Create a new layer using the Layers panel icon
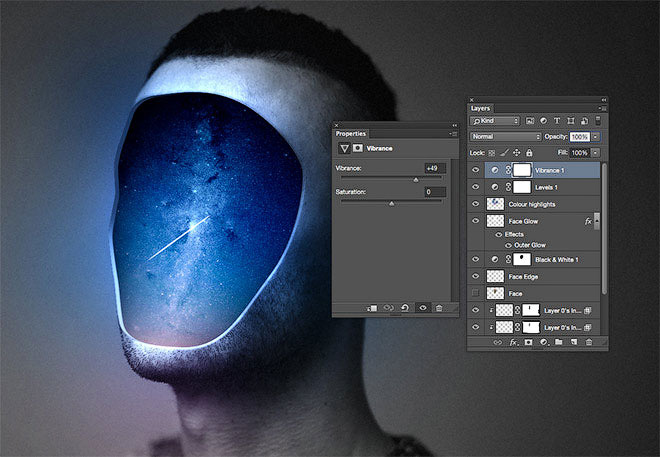Image resolution: width=660 pixels, height=457 pixels. click(573, 342)
